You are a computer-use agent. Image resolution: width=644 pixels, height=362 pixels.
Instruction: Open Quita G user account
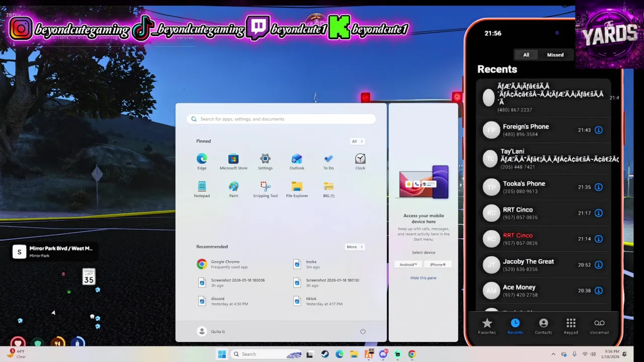point(211,331)
